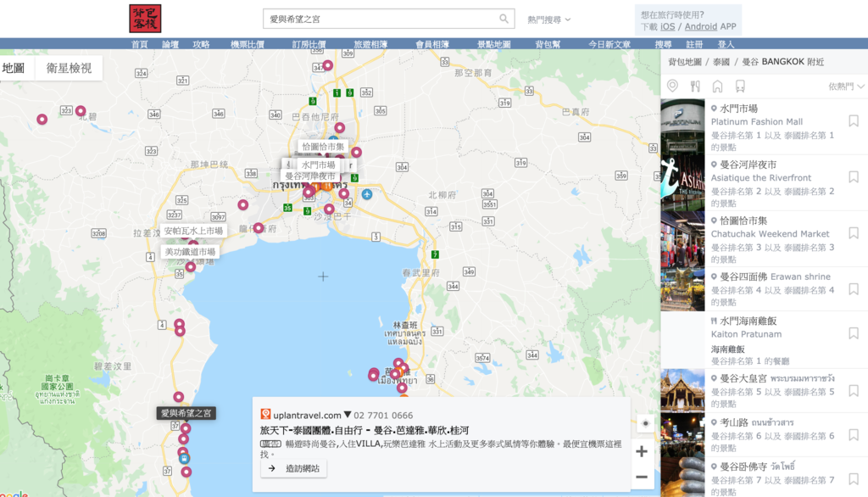The height and width of the screenshot is (497, 868).
Task: Open the 水門市場 thumbnail image
Action: 682,126
